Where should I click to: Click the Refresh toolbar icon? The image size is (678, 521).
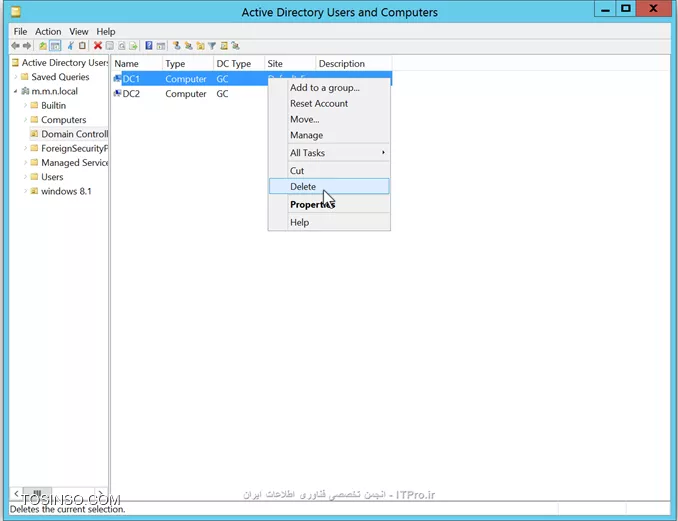point(122,45)
